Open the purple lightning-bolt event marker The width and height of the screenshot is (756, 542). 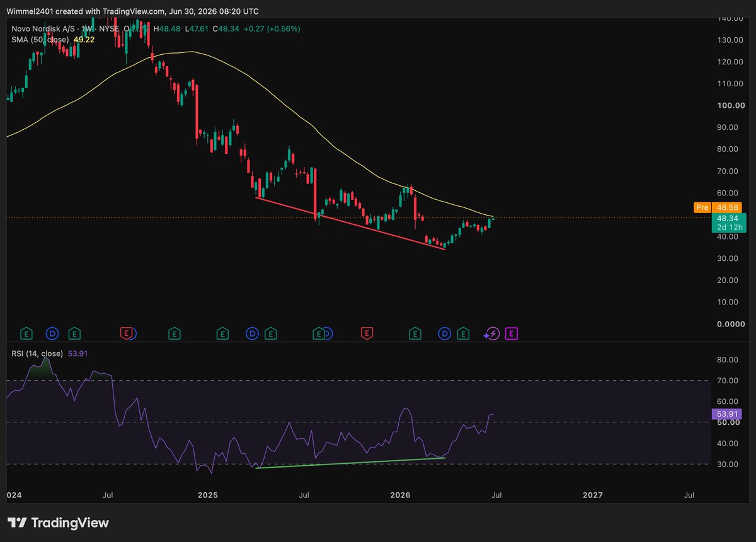pos(492,333)
